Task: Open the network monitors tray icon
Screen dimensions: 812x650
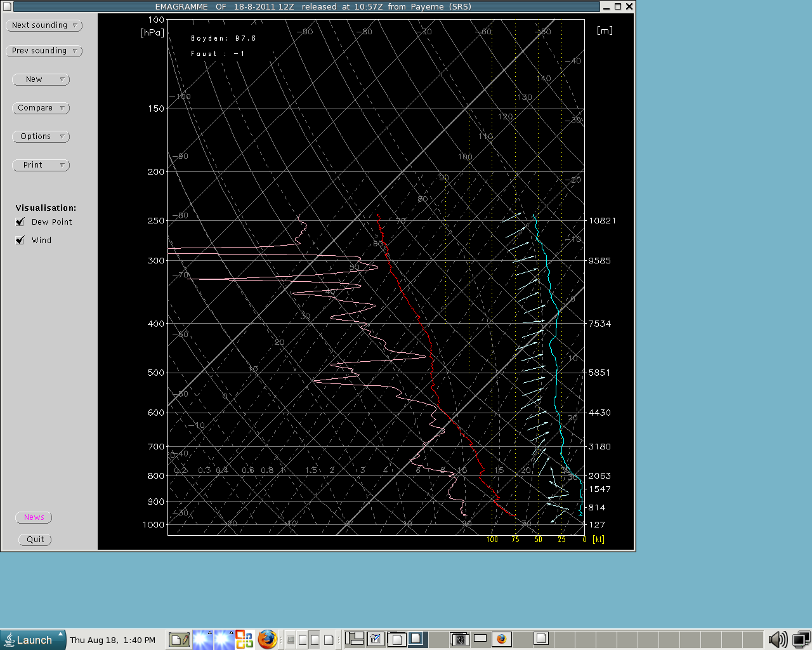Action: 801,639
